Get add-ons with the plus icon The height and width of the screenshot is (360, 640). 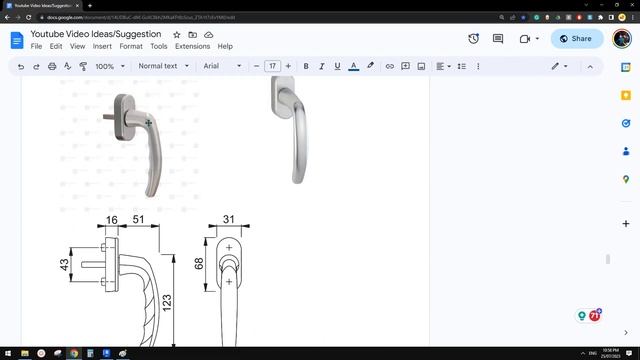coord(626,224)
